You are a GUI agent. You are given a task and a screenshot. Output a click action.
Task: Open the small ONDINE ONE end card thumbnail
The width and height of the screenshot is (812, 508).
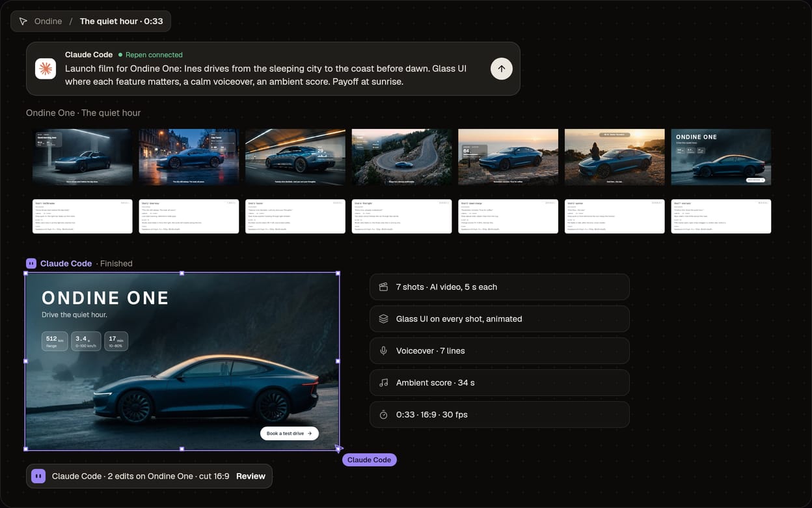coord(721,157)
